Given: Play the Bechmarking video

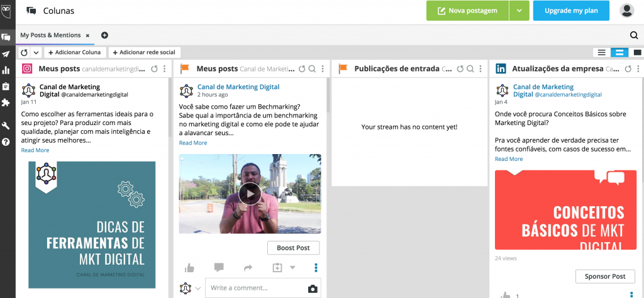Looking at the screenshot, I should point(249,194).
